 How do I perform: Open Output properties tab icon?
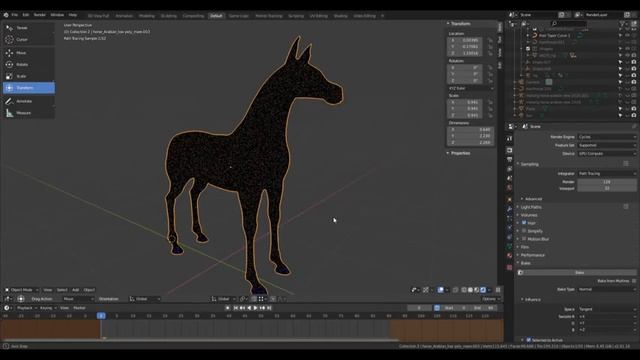pyautogui.click(x=509, y=160)
